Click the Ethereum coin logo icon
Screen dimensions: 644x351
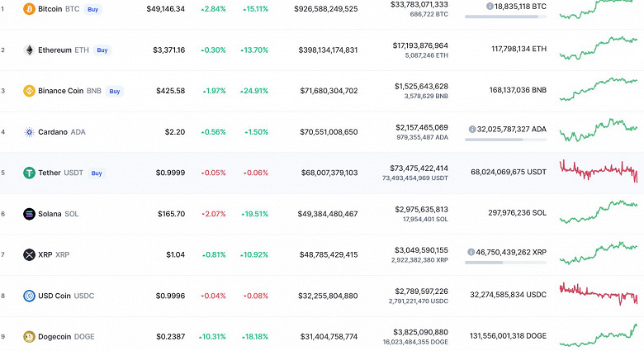pos(29,50)
